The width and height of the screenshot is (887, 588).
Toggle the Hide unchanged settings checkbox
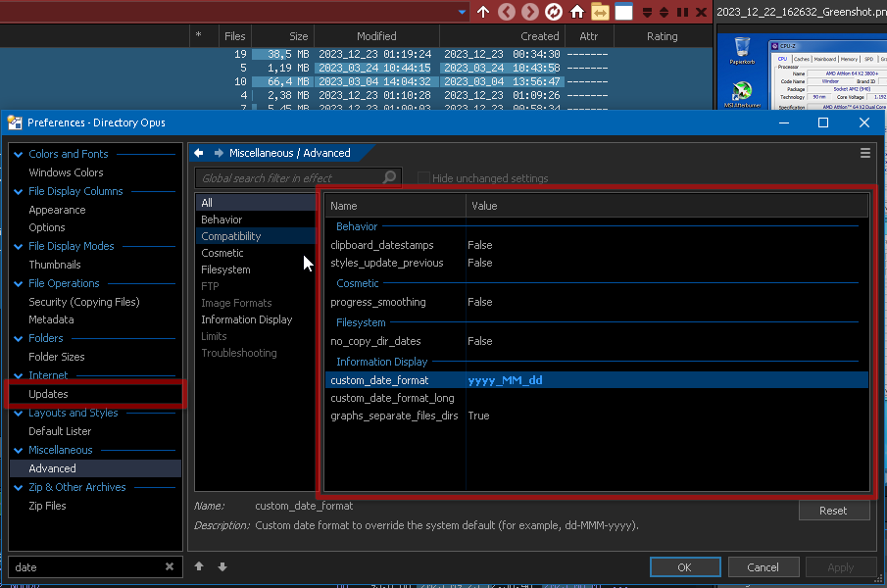point(423,177)
